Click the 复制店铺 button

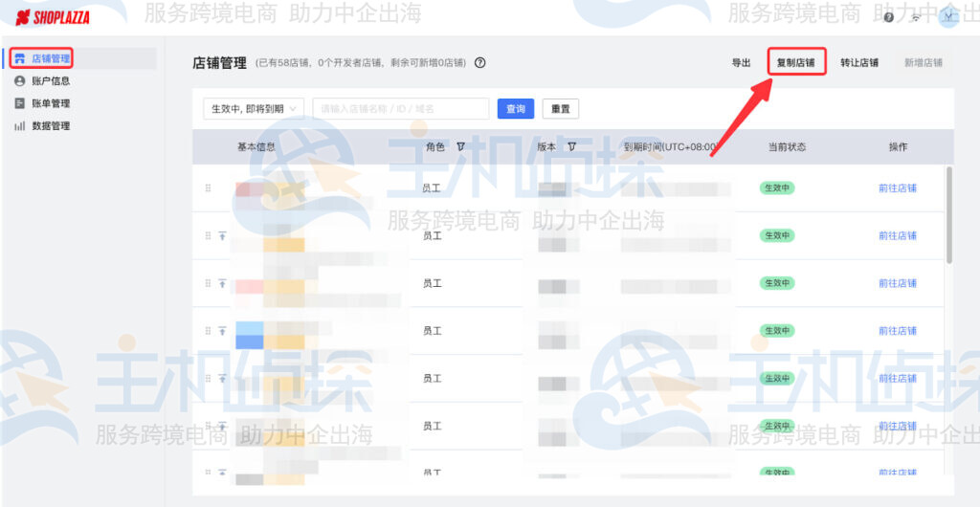click(x=796, y=63)
